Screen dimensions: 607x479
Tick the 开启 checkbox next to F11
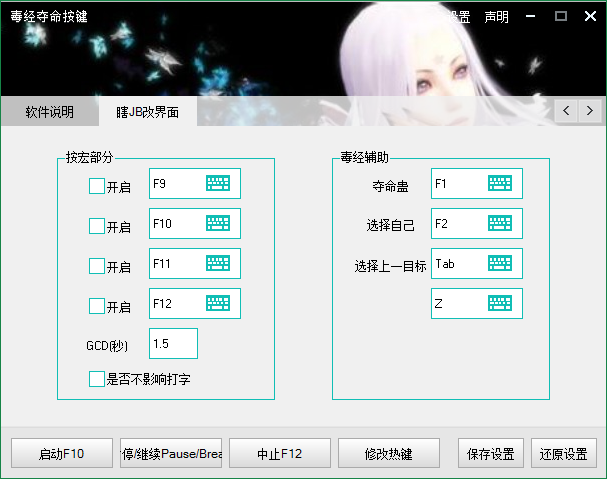click(x=97, y=266)
